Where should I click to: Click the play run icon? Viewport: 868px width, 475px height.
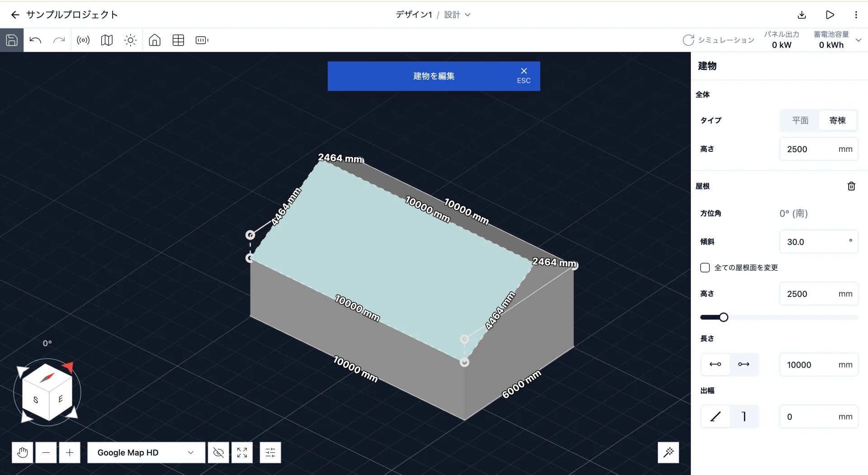tap(830, 15)
